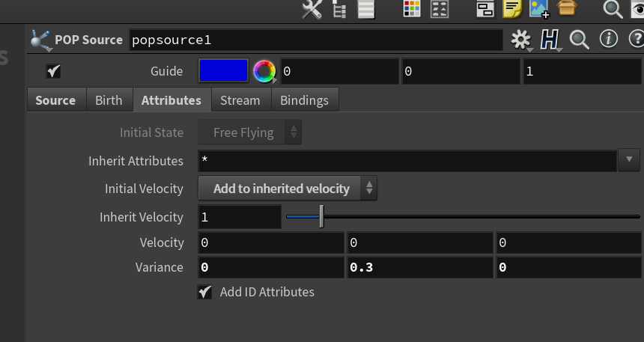Open the node layout icon

pyautogui.click(x=439, y=9)
